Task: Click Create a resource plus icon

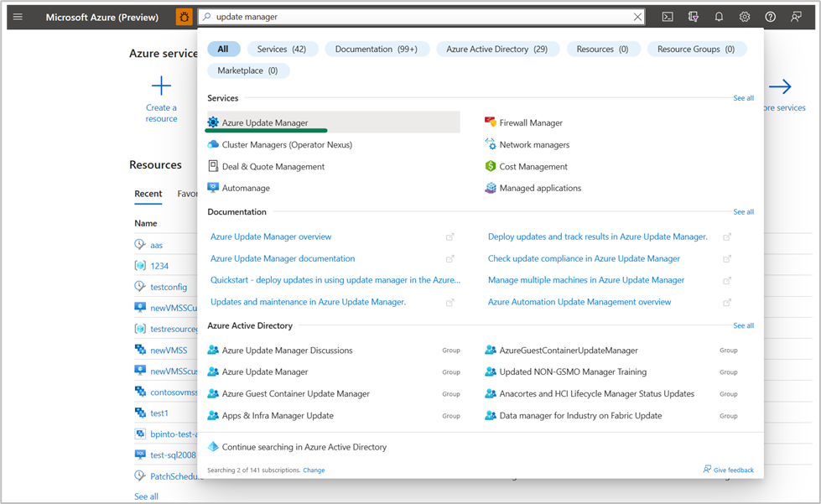Action: click(x=161, y=86)
